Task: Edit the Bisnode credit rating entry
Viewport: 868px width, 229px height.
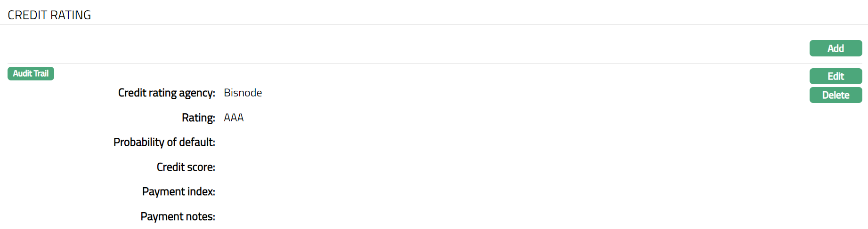Action: 836,76
